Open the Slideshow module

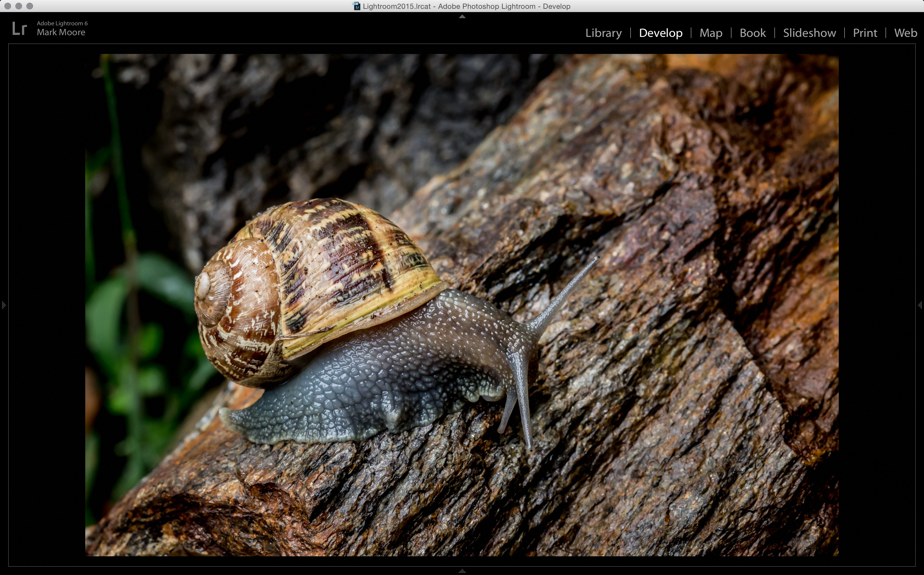[809, 33]
